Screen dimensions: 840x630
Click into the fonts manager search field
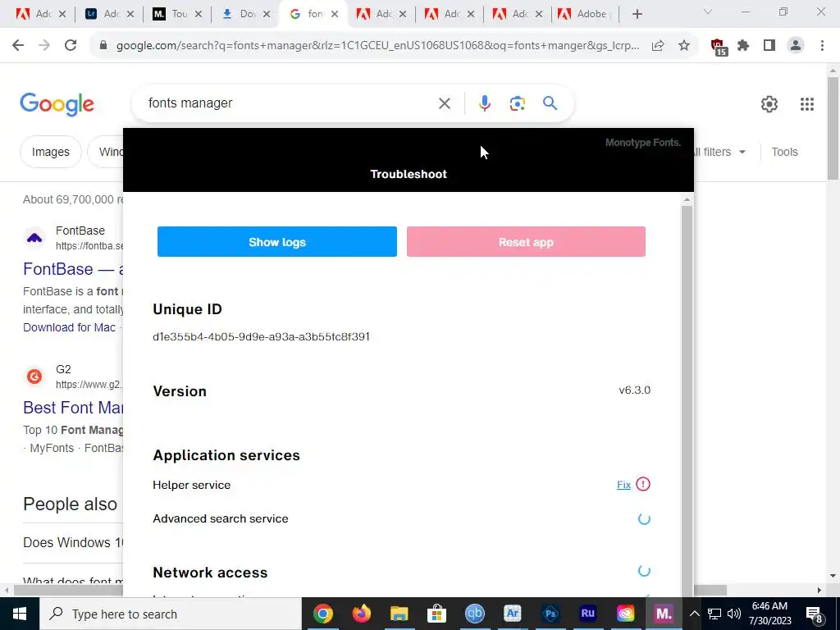(x=290, y=103)
